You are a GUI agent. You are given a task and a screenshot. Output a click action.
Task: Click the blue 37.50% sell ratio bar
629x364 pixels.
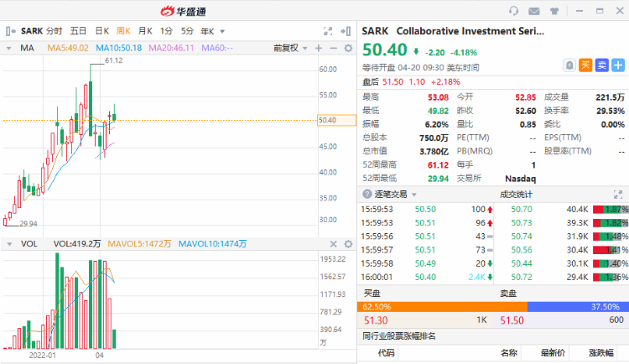pos(578,307)
